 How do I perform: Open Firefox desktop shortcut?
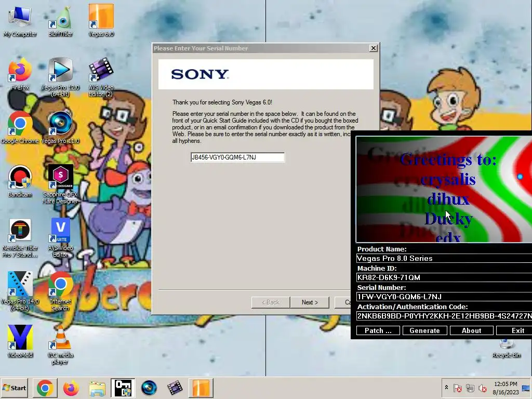point(20,74)
